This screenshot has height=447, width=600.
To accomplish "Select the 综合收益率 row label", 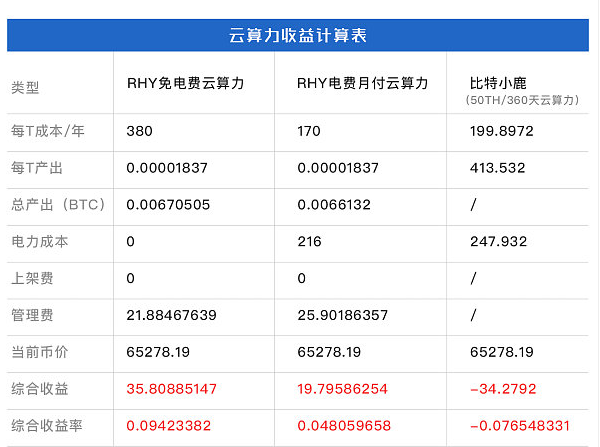I will pos(47,426).
